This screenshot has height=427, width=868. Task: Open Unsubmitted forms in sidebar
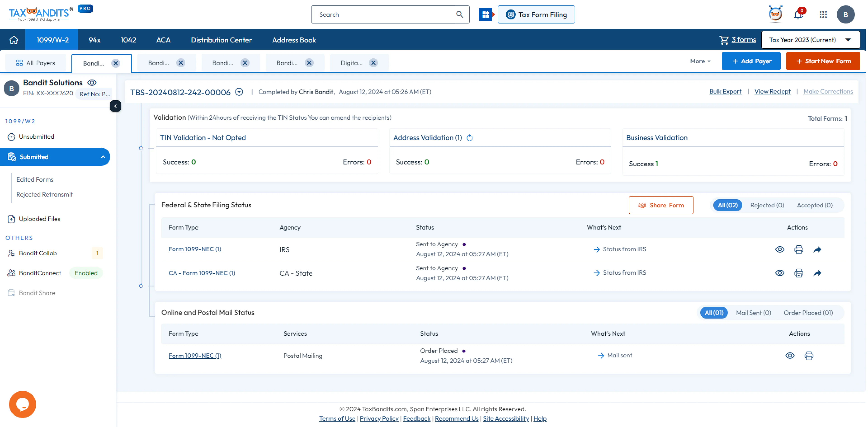(x=36, y=137)
